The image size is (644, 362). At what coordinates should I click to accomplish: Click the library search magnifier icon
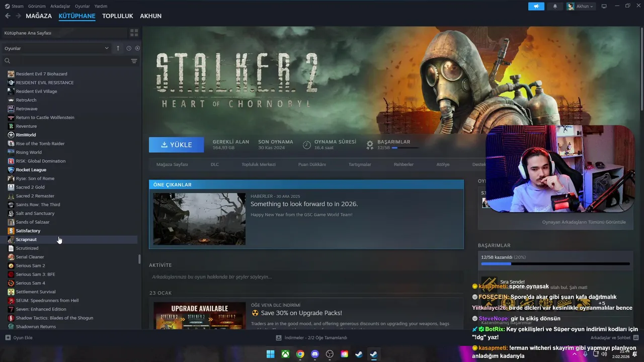click(8, 61)
